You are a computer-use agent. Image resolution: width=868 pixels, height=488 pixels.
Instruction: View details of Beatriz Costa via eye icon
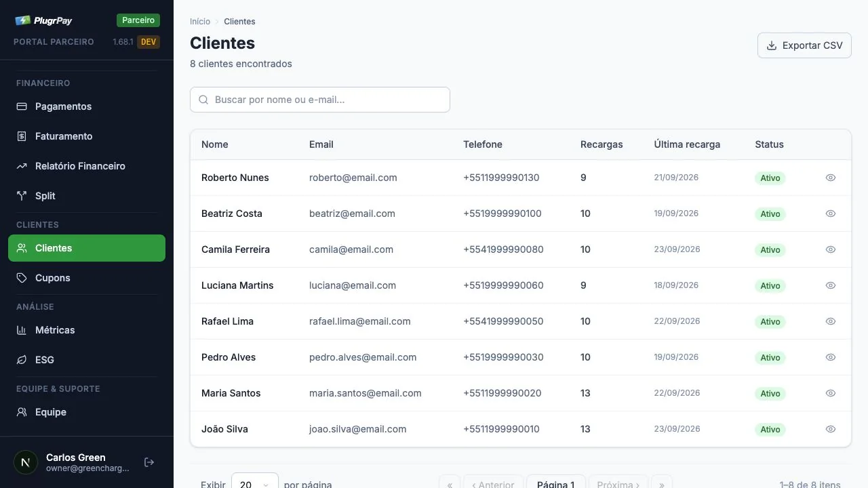click(831, 213)
